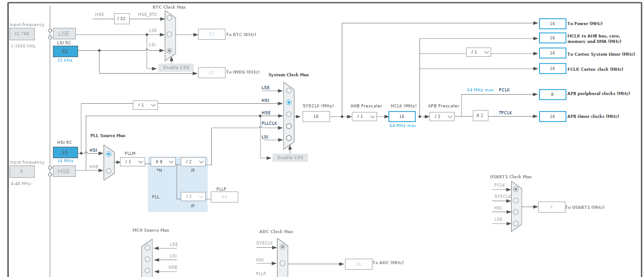Edit the LSE 32.768 KHz frequency field

click(21, 34)
